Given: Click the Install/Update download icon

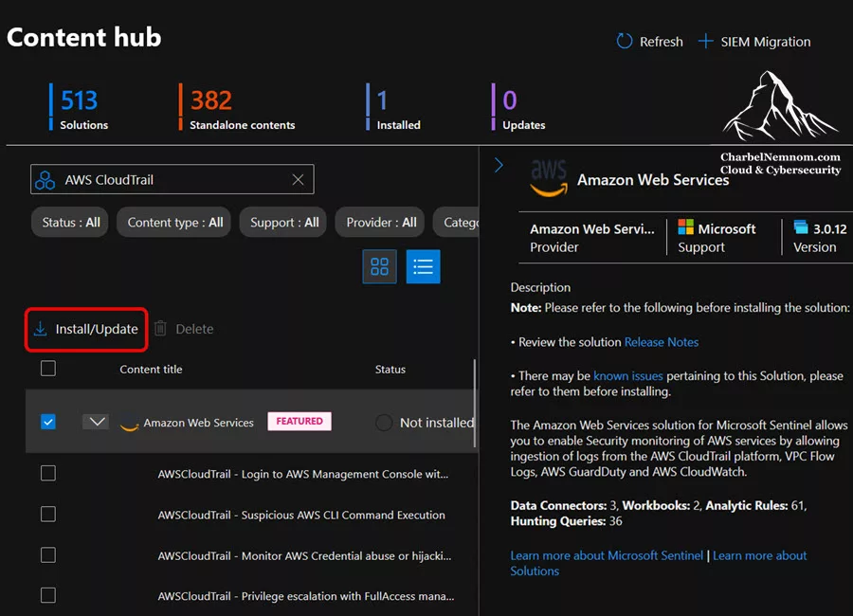Looking at the screenshot, I should click(40, 329).
